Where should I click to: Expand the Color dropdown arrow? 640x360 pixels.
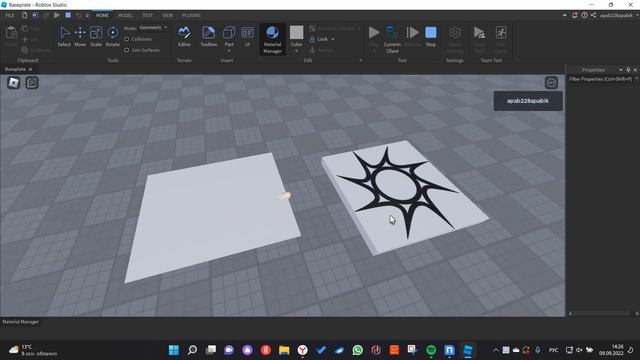coord(296,51)
